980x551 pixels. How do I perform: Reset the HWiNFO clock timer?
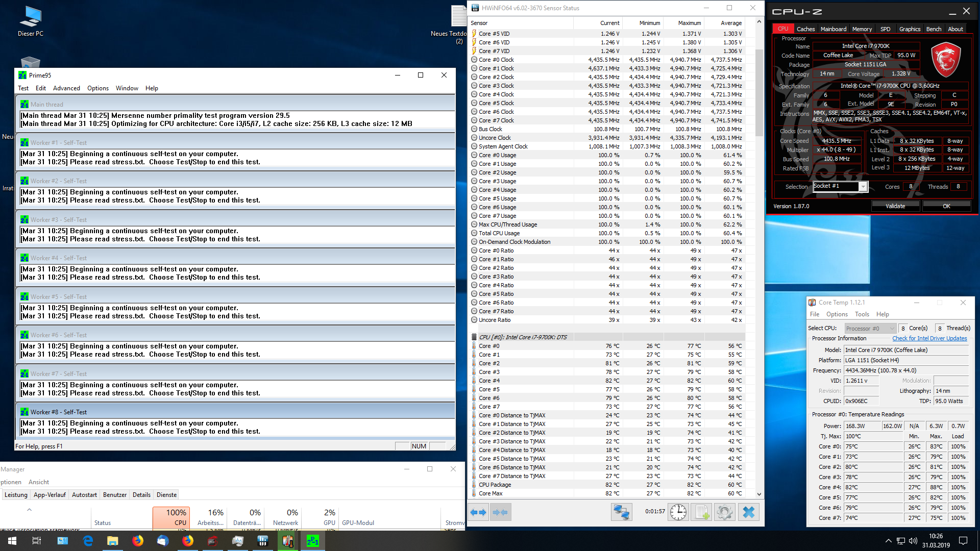coord(678,512)
